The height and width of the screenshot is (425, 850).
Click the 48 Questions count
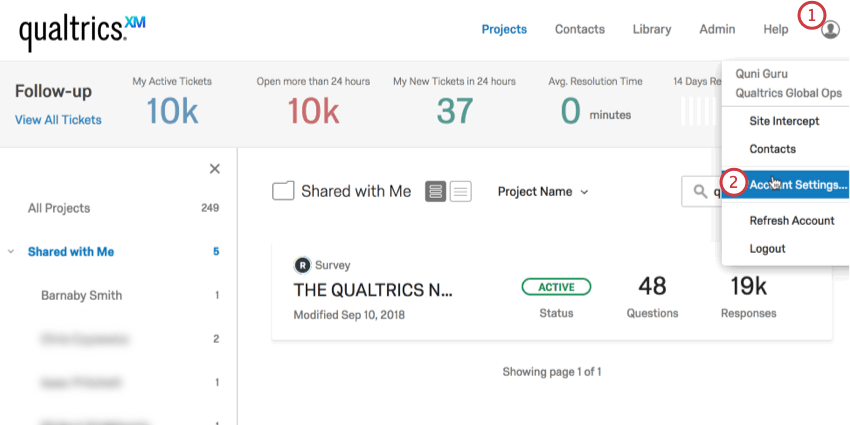click(x=652, y=285)
